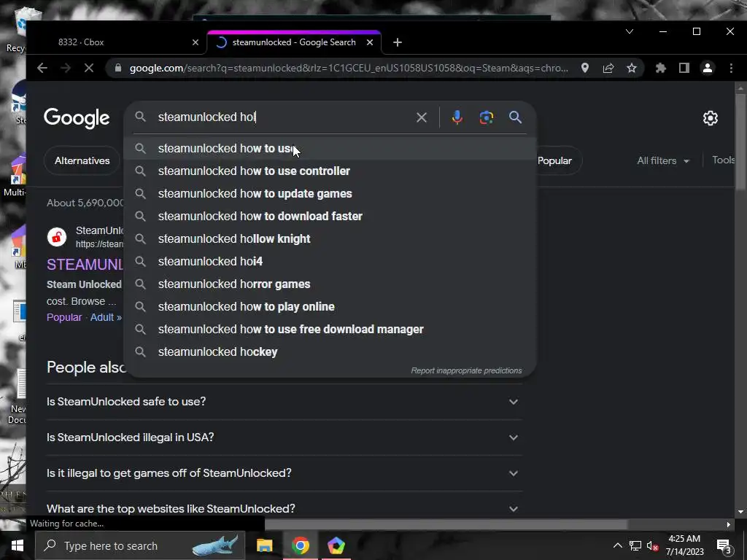
Task: Open Google quick settings gear
Action: point(711,117)
